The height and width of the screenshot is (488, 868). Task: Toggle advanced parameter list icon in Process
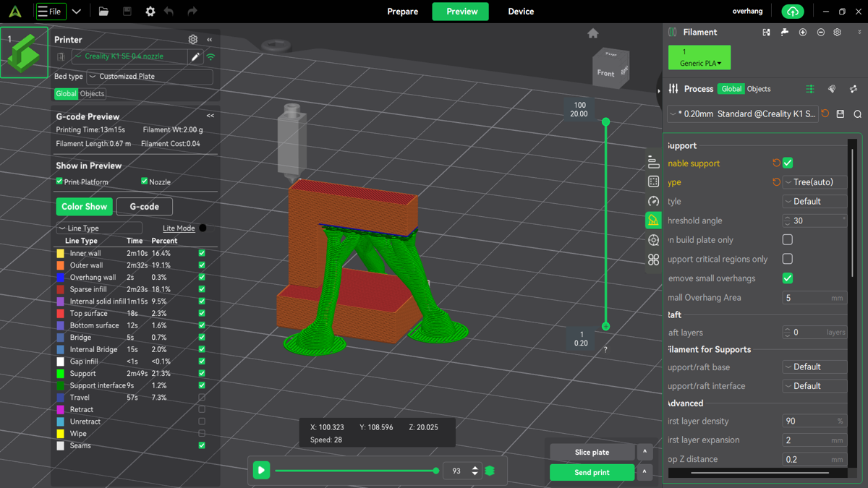click(x=810, y=89)
